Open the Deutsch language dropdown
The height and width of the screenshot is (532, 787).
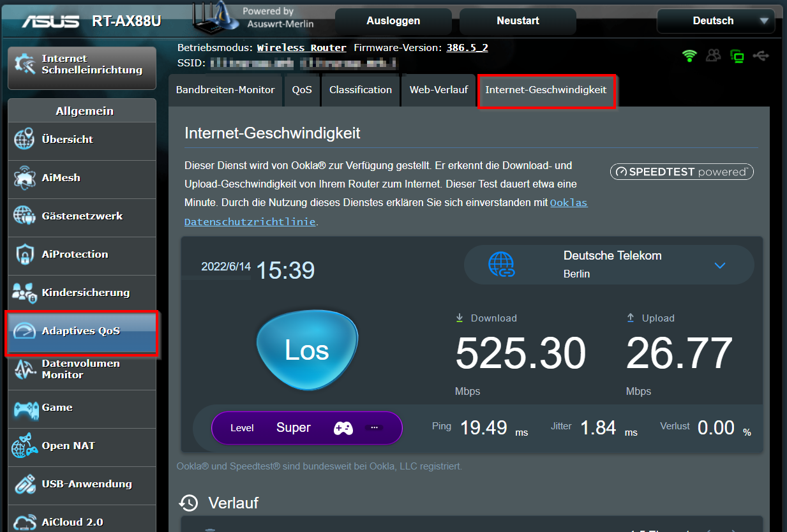(x=716, y=20)
